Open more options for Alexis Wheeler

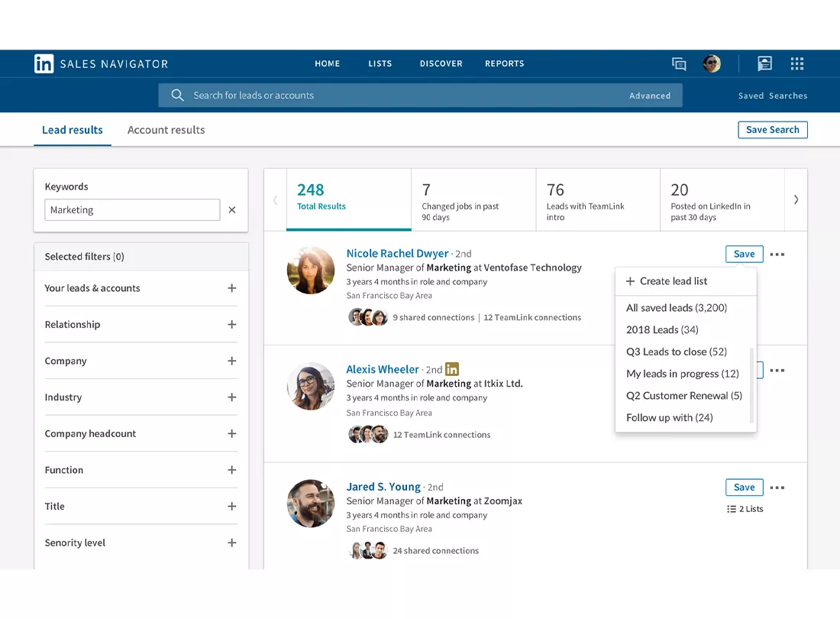[777, 371]
